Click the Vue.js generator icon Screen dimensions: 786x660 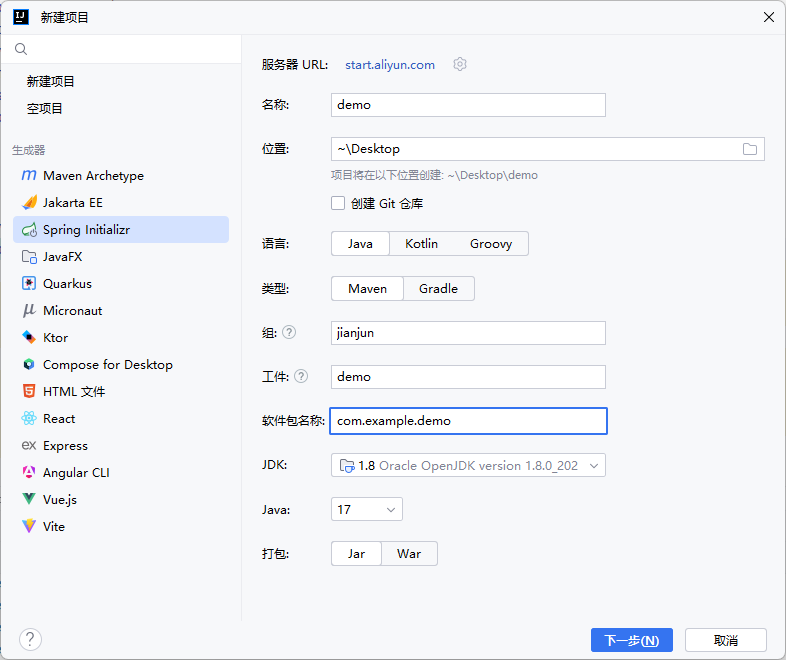point(29,499)
